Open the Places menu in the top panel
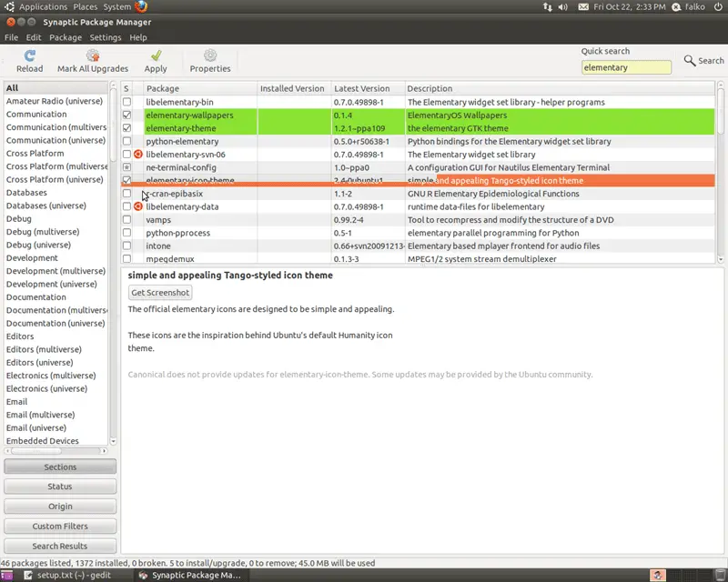Viewport: 728px width, 582px height. (x=86, y=6)
